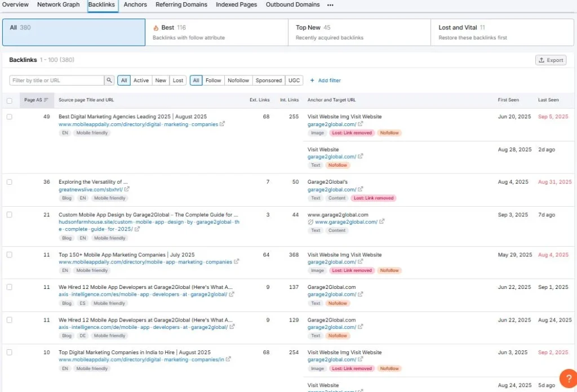The width and height of the screenshot is (577, 392).
Task: Open external link icon for mobile-app-marketing-companies URL
Action: (236, 261)
